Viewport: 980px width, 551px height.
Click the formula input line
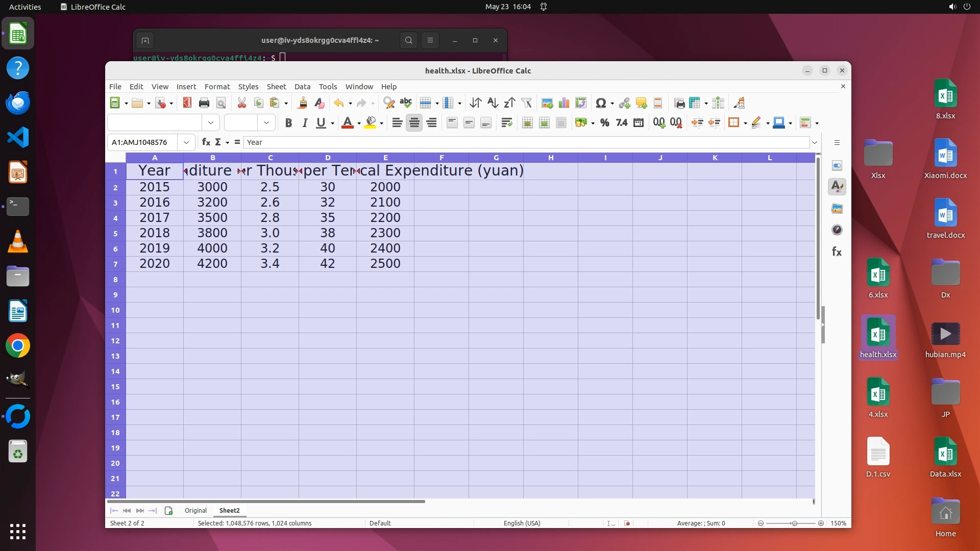click(x=526, y=142)
